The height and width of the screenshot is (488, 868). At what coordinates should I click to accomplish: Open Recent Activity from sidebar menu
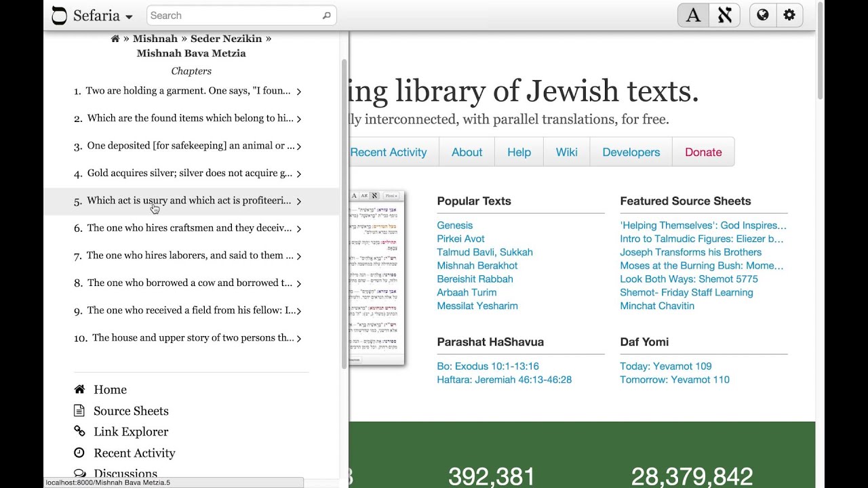[x=134, y=453]
